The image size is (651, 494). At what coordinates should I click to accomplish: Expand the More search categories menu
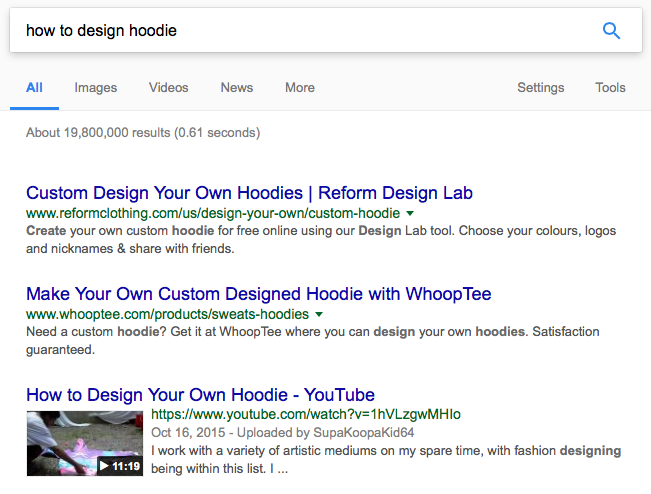tap(300, 88)
